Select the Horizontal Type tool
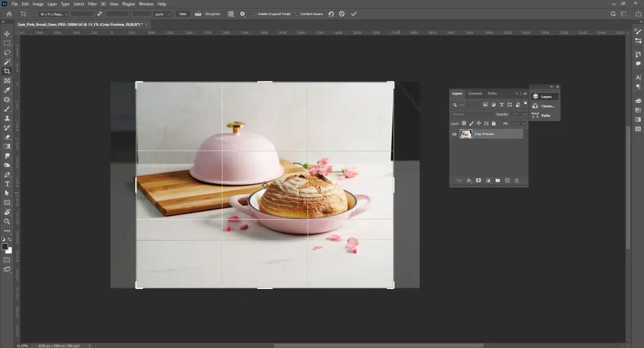This screenshot has width=644, height=348. pos(7,184)
